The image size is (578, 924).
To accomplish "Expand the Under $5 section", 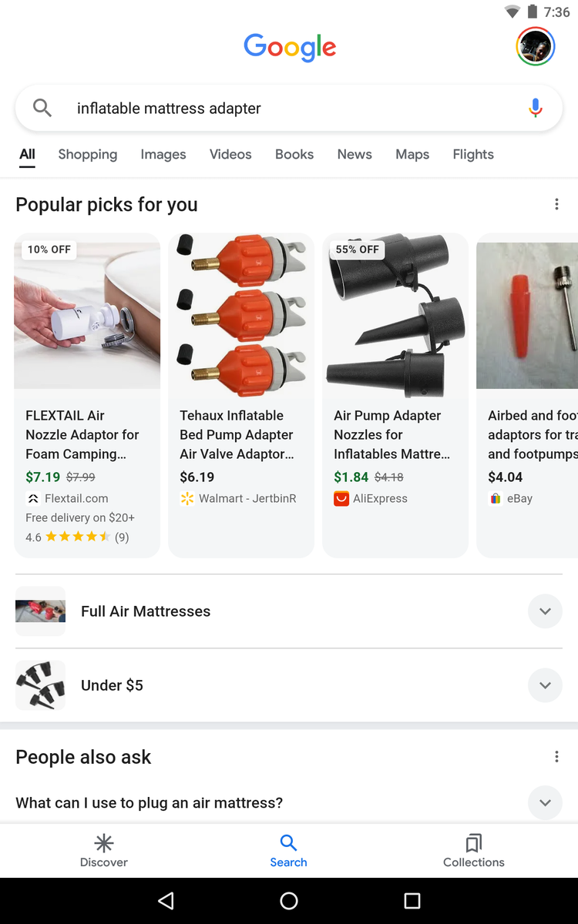I will (x=545, y=685).
